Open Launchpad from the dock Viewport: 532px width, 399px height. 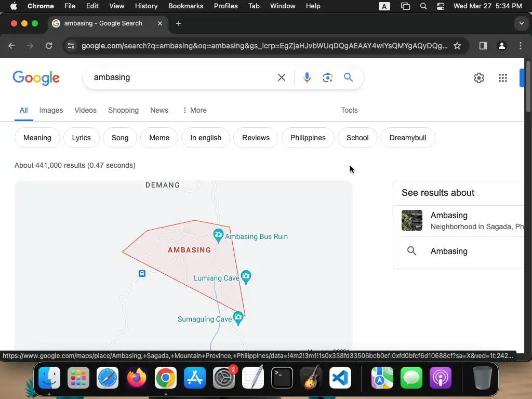[x=78, y=378]
